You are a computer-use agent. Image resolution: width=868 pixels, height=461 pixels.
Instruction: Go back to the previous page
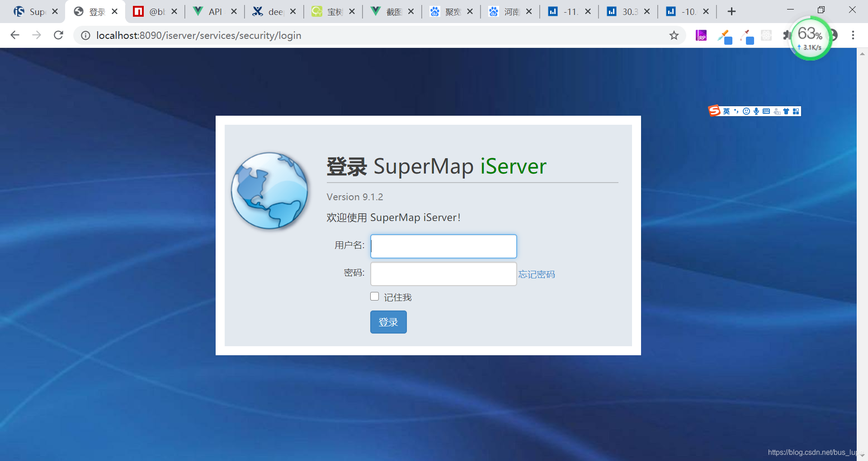15,35
